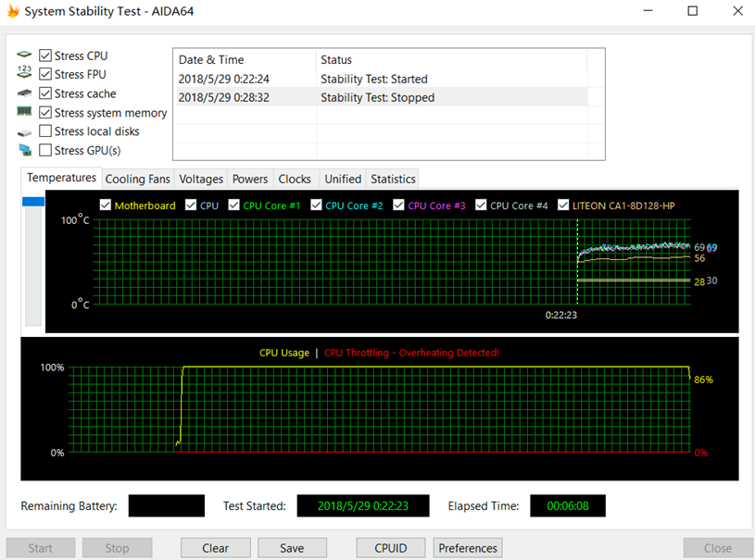
Task: Disable the Stress CPU checkbox
Action: [45, 56]
